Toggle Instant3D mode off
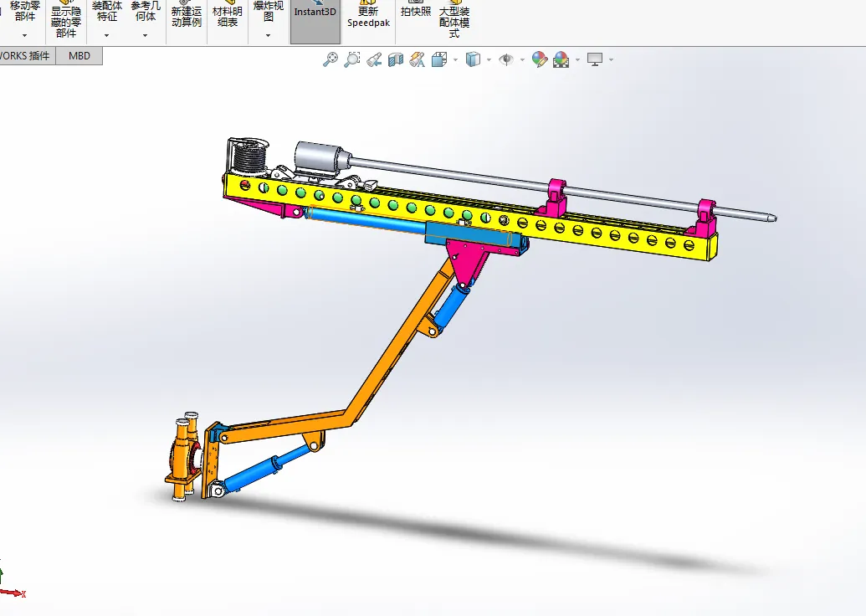This screenshot has width=866, height=616. coord(314,17)
